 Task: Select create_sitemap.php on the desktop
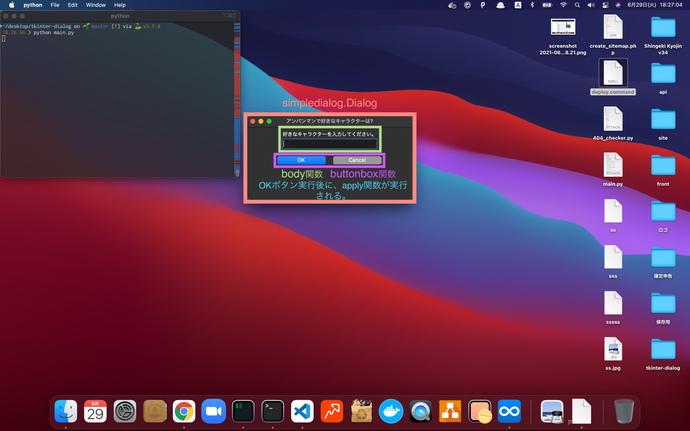(x=613, y=34)
